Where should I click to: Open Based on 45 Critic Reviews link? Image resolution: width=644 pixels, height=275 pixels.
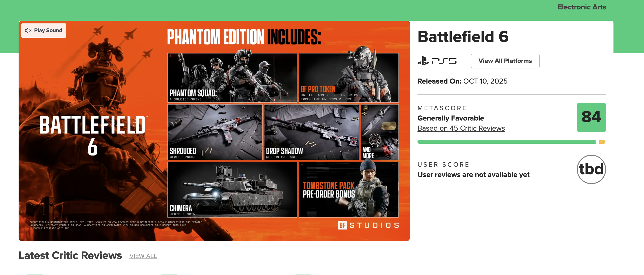(x=461, y=128)
